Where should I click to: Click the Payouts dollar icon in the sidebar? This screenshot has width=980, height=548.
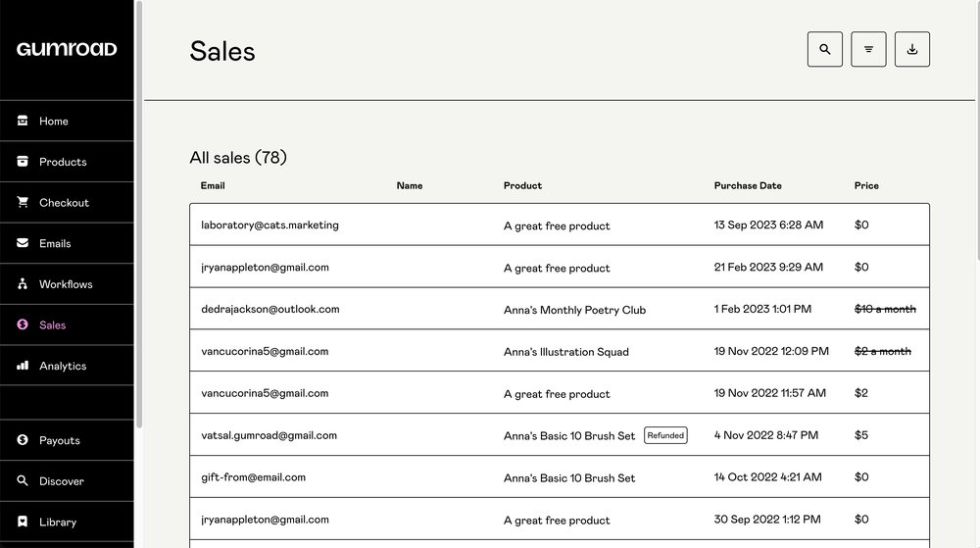tap(23, 440)
